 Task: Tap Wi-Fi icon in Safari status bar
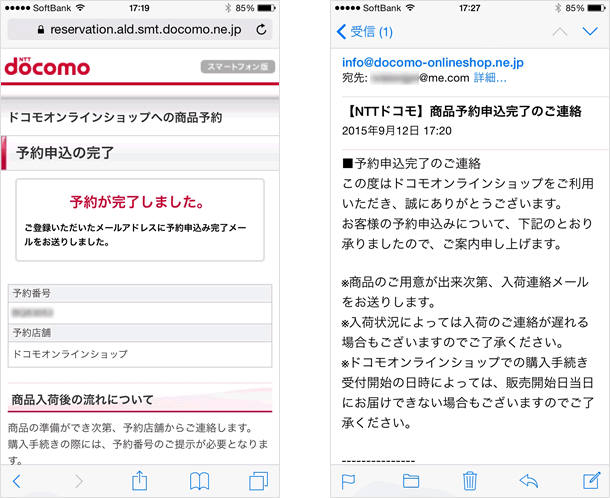click(x=81, y=8)
